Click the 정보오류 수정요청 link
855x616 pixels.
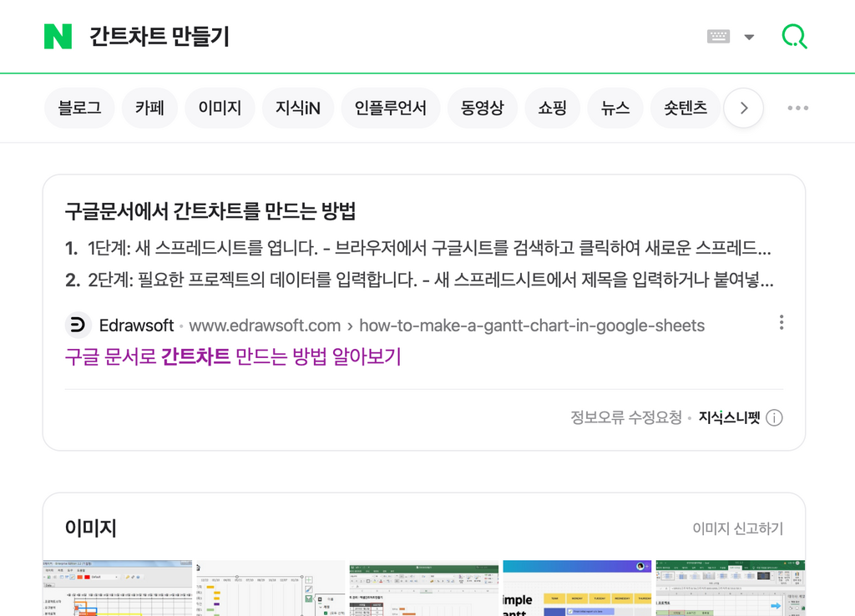(626, 417)
